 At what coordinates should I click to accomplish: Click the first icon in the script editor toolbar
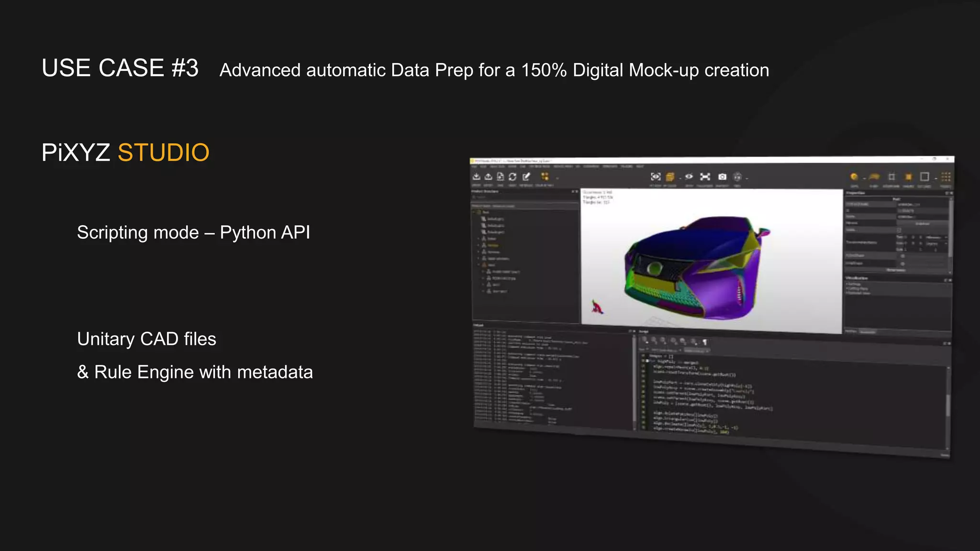click(x=645, y=340)
